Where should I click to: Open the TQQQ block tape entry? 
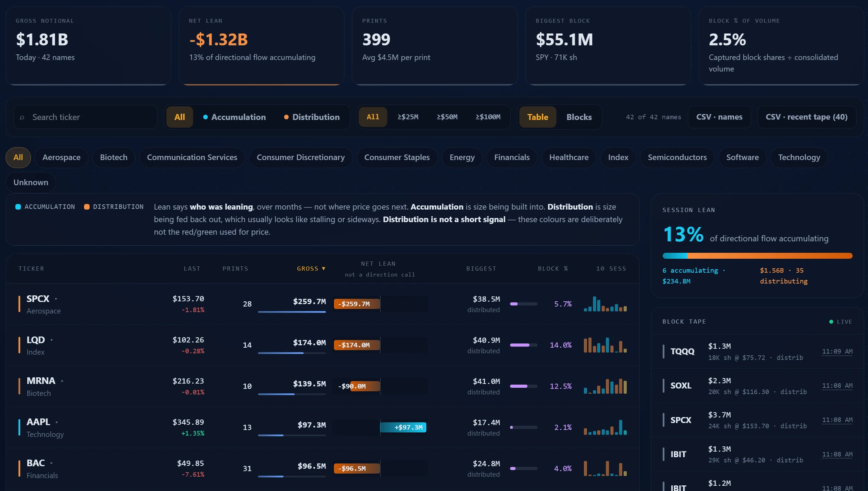pyautogui.click(x=757, y=352)
